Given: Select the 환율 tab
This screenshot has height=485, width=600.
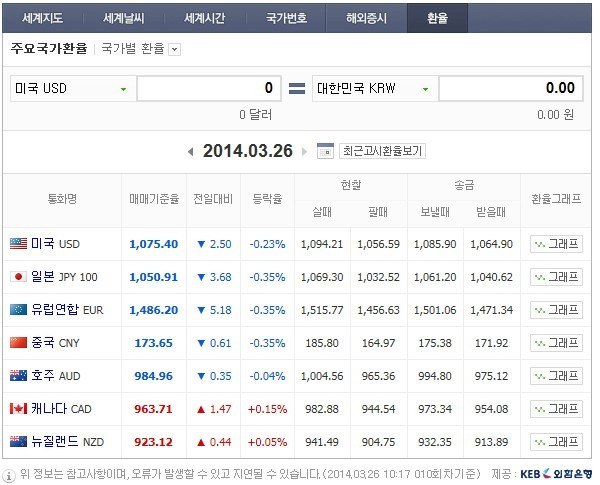Looking at the screenshot, I should [437, 18].
